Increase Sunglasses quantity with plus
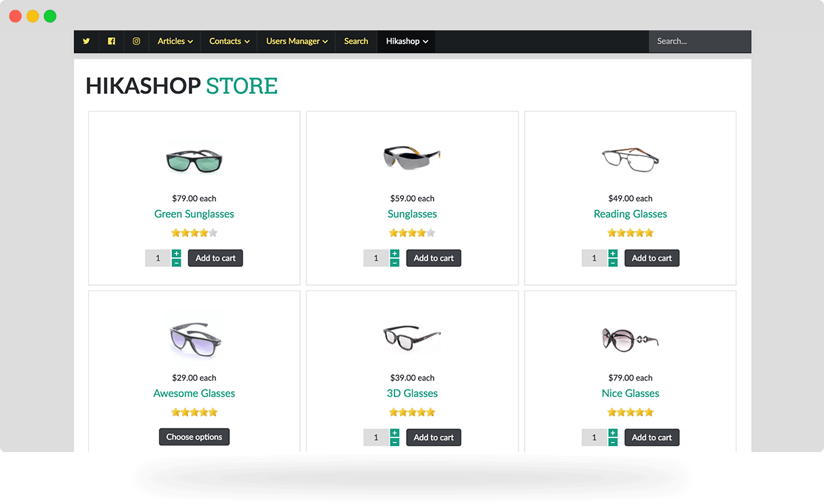The image size is (824, 504). [x=394, y=254]
